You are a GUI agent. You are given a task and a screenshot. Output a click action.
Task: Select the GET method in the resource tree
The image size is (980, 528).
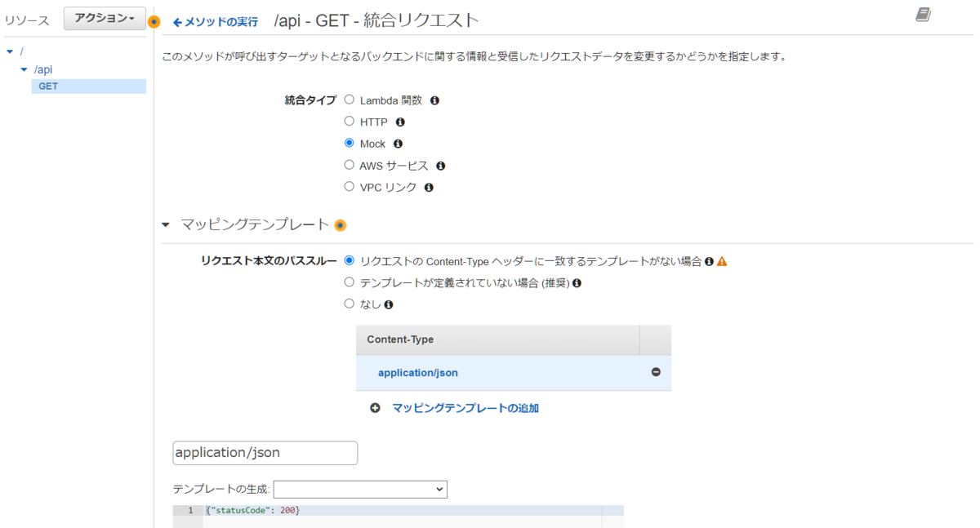tap(47, 86)
